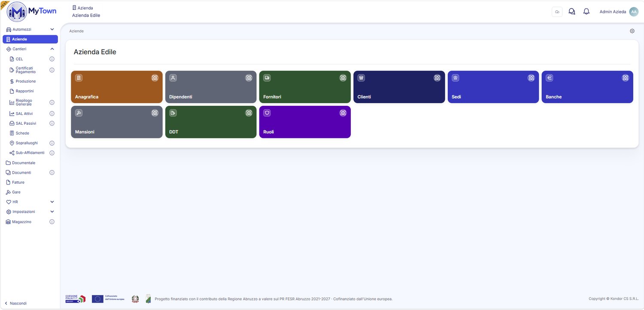Open Sopralluoghi page
Viewport: 644px width, 310px height.
(x=27, y=143)
